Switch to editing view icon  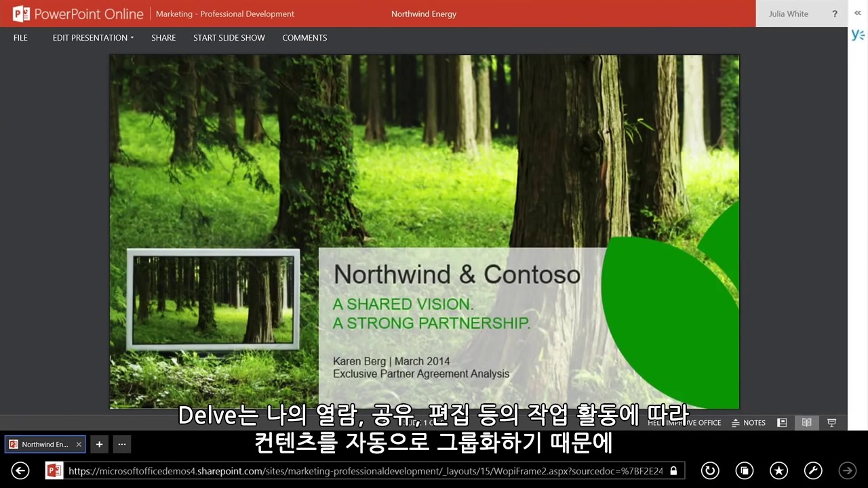pyautogui.click(x=782, y=423)
